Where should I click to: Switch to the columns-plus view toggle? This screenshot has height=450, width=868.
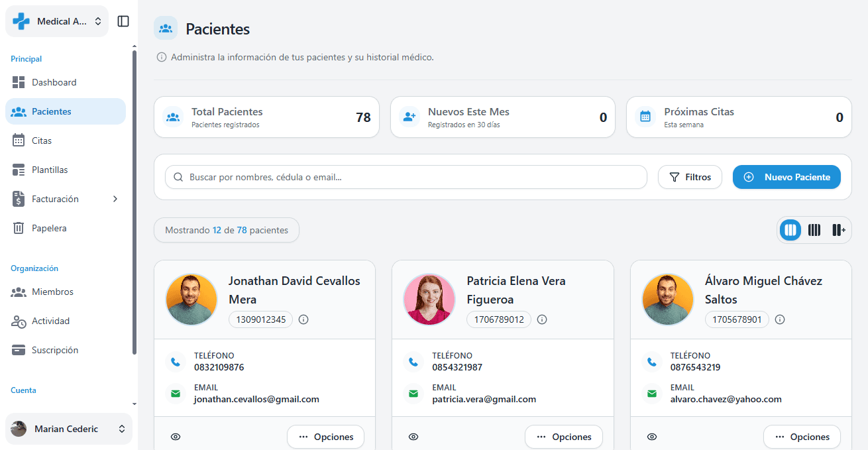[x=839, y=230]
